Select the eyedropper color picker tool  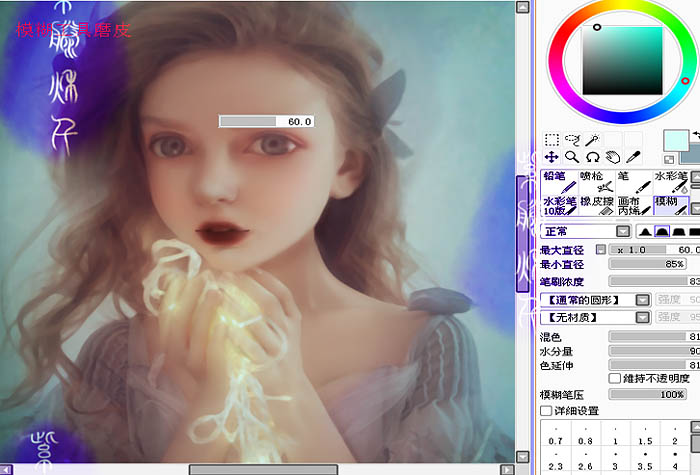coord(633,157)
